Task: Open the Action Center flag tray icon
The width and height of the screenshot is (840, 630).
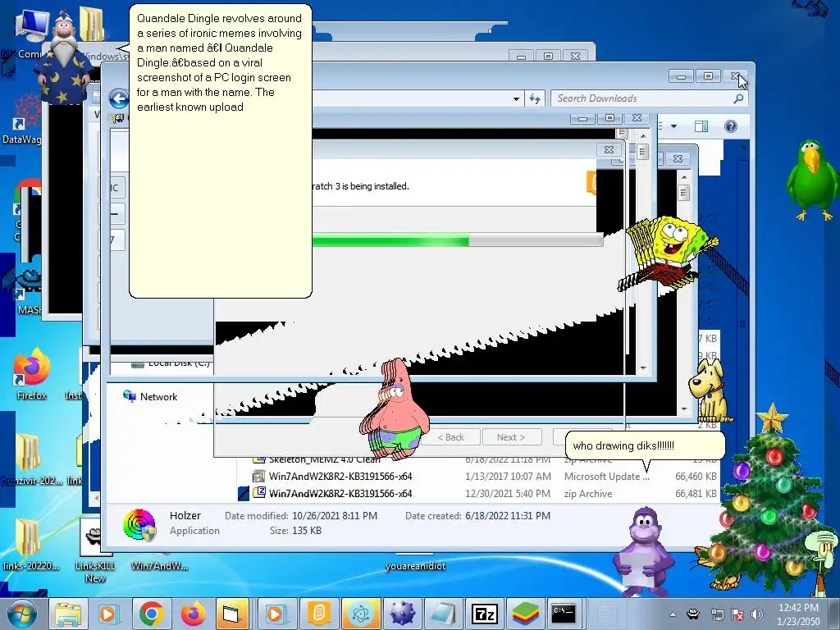Action: click(737, 614)
